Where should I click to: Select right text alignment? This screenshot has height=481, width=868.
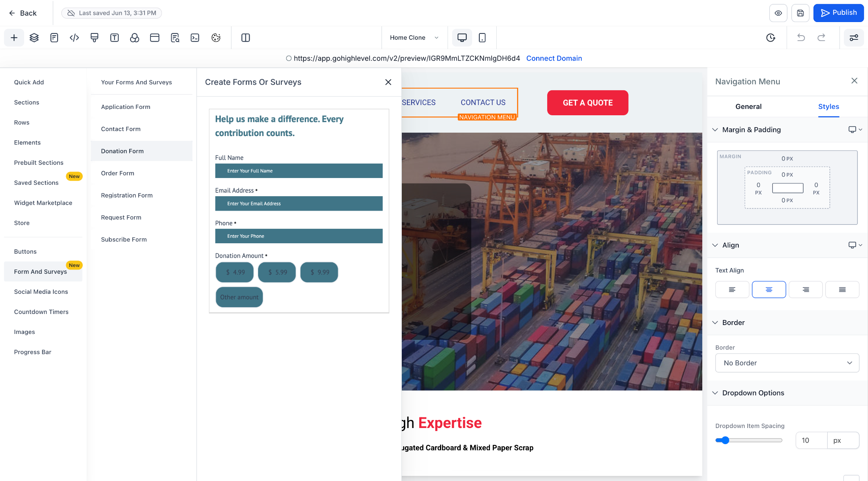click(x=805, y=289)
